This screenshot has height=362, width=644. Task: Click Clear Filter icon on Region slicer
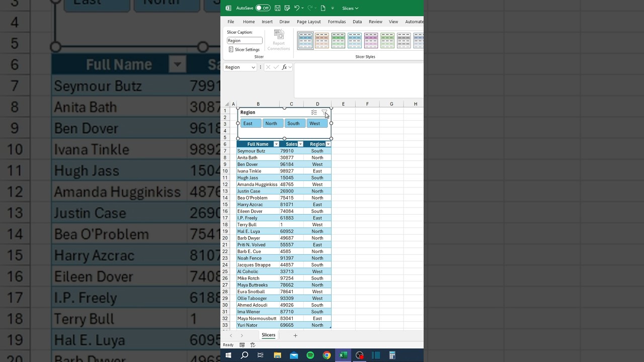click(x=324, y=112)
